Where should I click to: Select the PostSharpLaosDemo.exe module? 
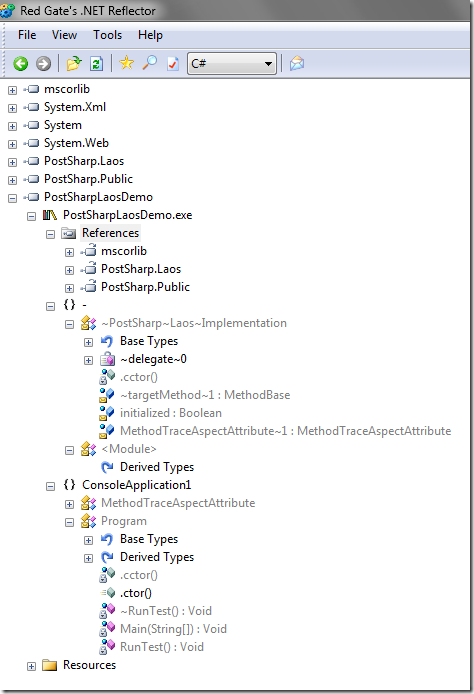(x=127, y=215)
